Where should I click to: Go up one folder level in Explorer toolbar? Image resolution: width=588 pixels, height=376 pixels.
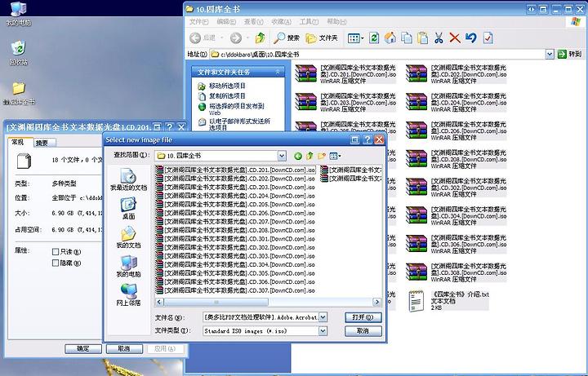261,38
